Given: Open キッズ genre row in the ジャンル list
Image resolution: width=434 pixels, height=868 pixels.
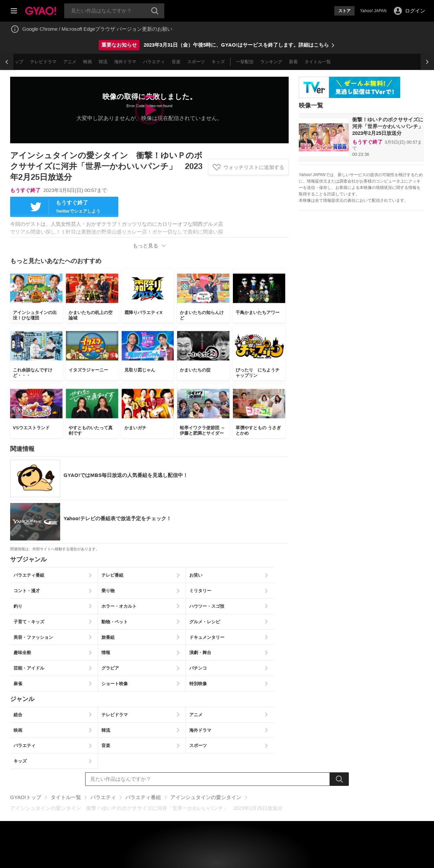Looking at the screenshot, I should 54,761.
